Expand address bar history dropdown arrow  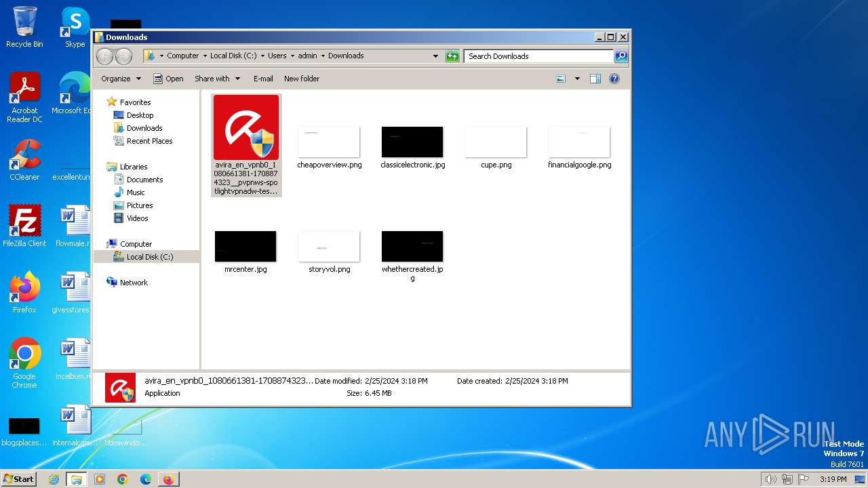pyautogui.click(x=435, y=56)
